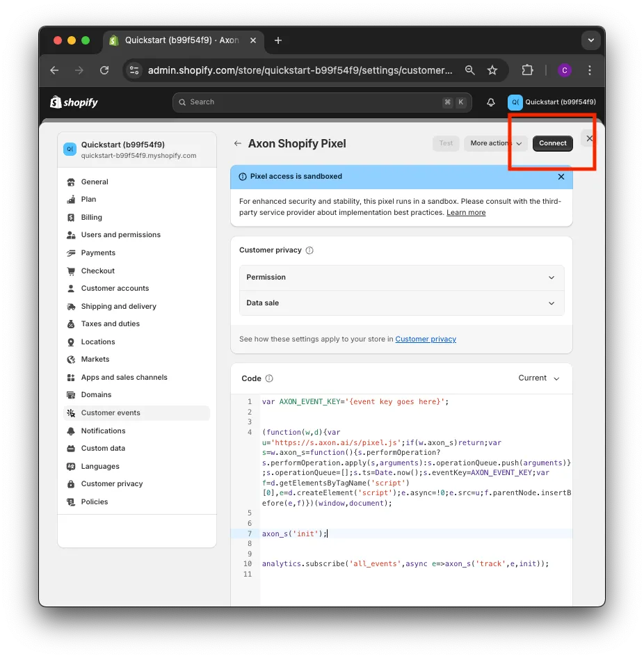Open the More actions dropdown
The height and width of the screenshot is (658, 644).
[495, 143]
